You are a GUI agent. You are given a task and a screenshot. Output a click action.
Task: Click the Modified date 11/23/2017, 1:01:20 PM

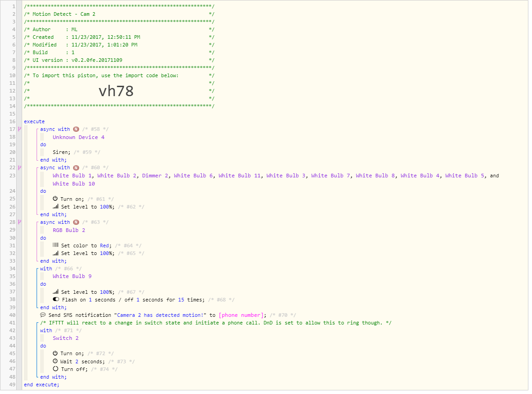(104, 45)
